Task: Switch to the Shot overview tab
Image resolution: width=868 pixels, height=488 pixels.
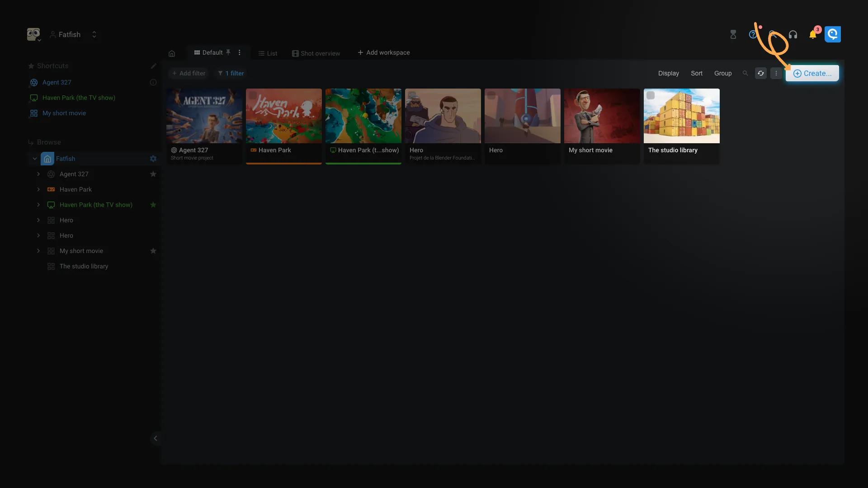Action: pyautogui.click(x=316, y=53)
